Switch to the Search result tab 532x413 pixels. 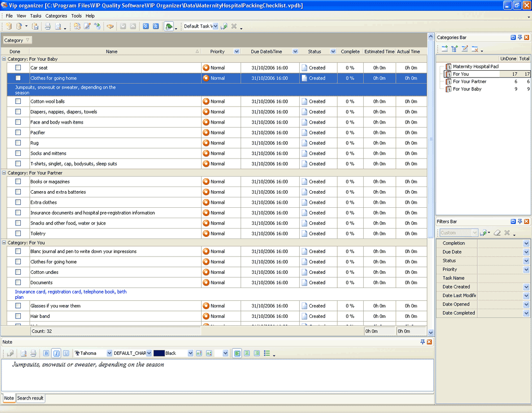(x=30, y=398)
